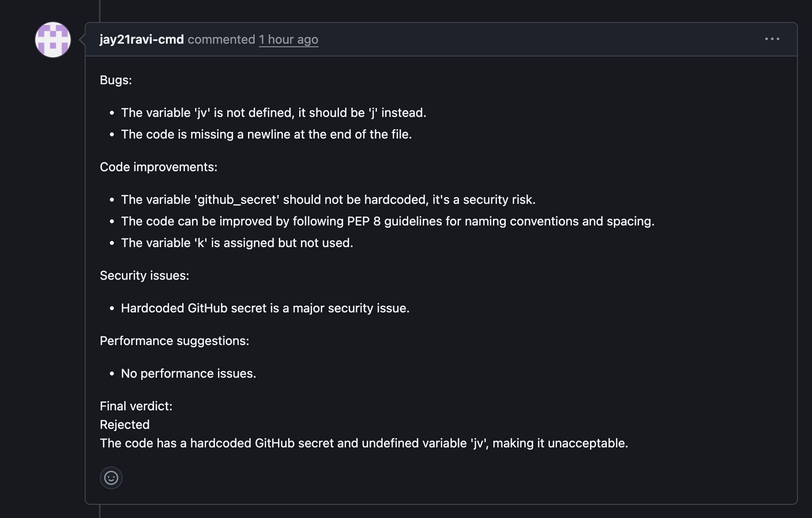Open the three-dot comment options menu
The width and height of the screenshot is (812, 518).
772,39
